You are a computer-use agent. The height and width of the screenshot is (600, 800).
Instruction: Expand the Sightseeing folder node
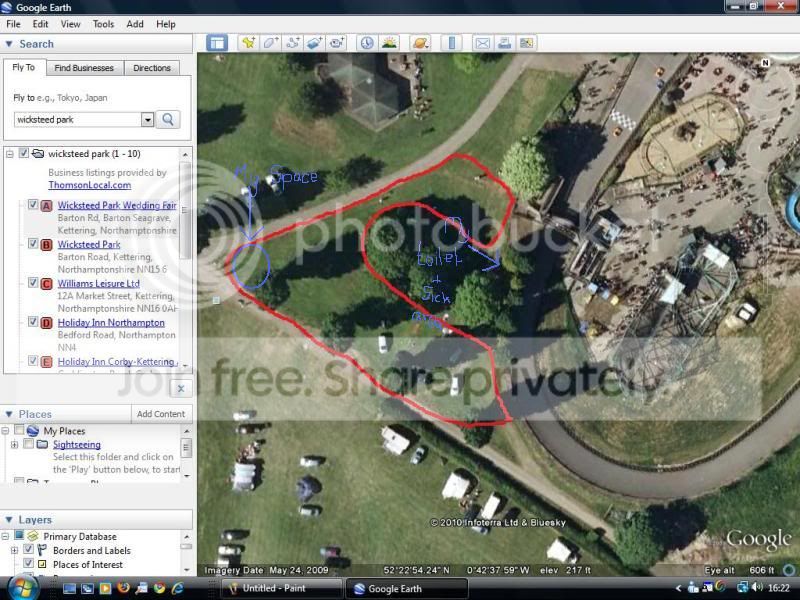coord(15,445)
